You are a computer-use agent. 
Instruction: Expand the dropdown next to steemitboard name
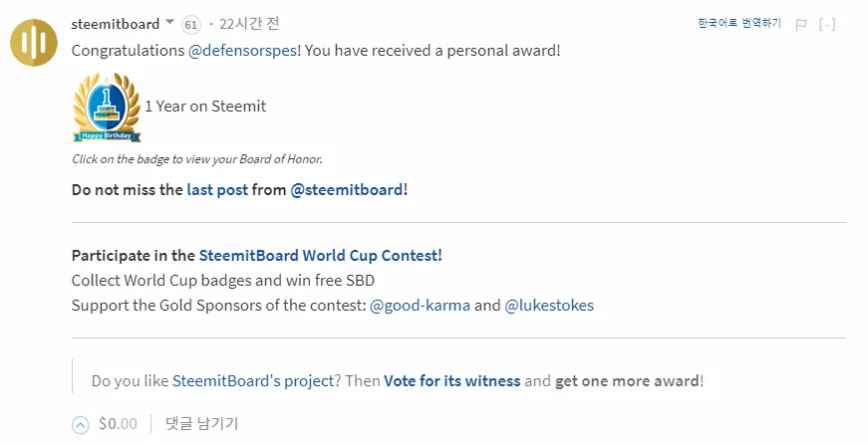point(170,23)
